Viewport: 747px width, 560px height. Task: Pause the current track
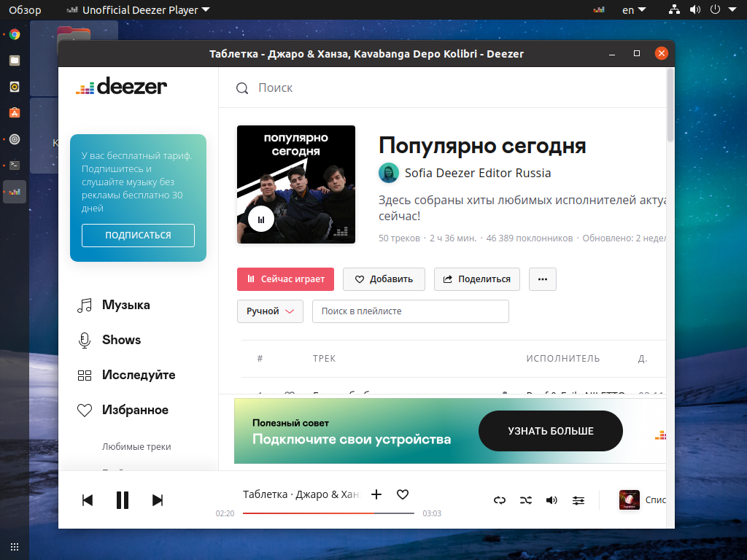(123, 500)
